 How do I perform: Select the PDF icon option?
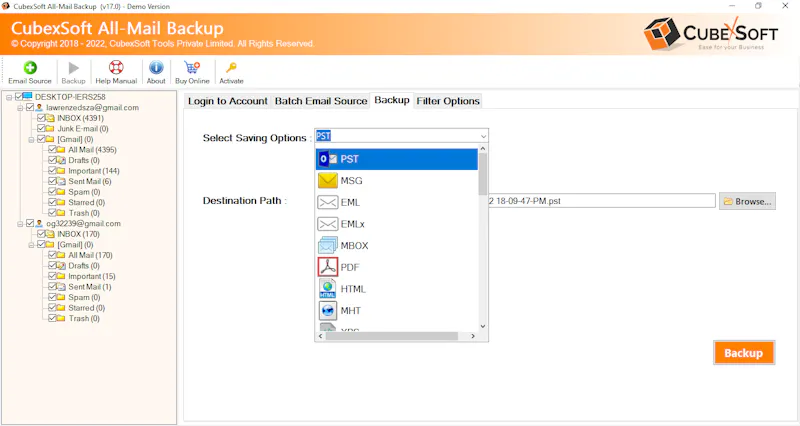[328, 267]
